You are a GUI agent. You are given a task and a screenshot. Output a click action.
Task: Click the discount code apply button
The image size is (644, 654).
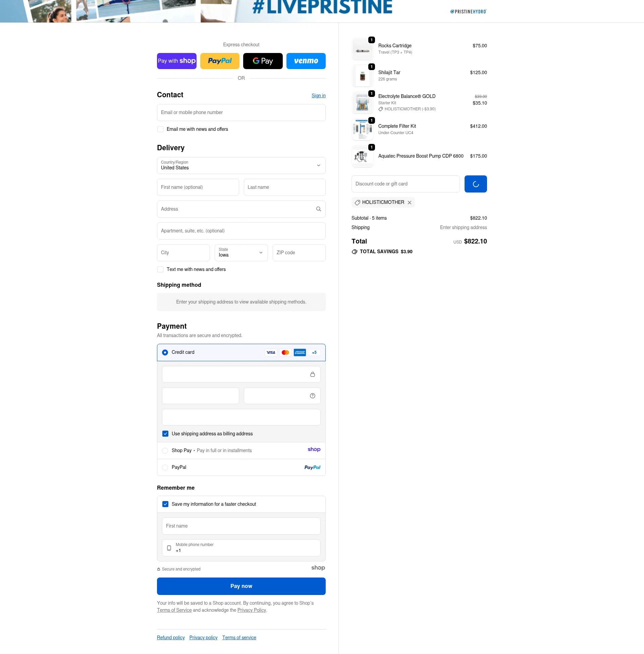tap(476, 183)
